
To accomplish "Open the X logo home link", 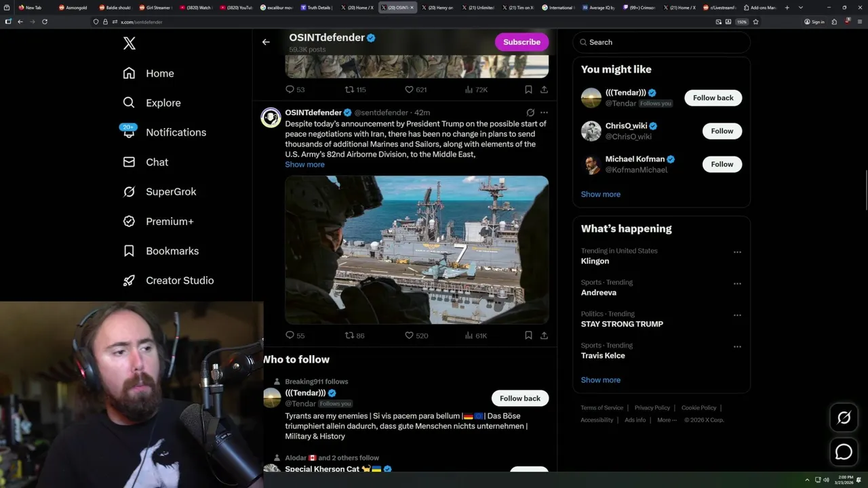I will click(x=129, y=43).
